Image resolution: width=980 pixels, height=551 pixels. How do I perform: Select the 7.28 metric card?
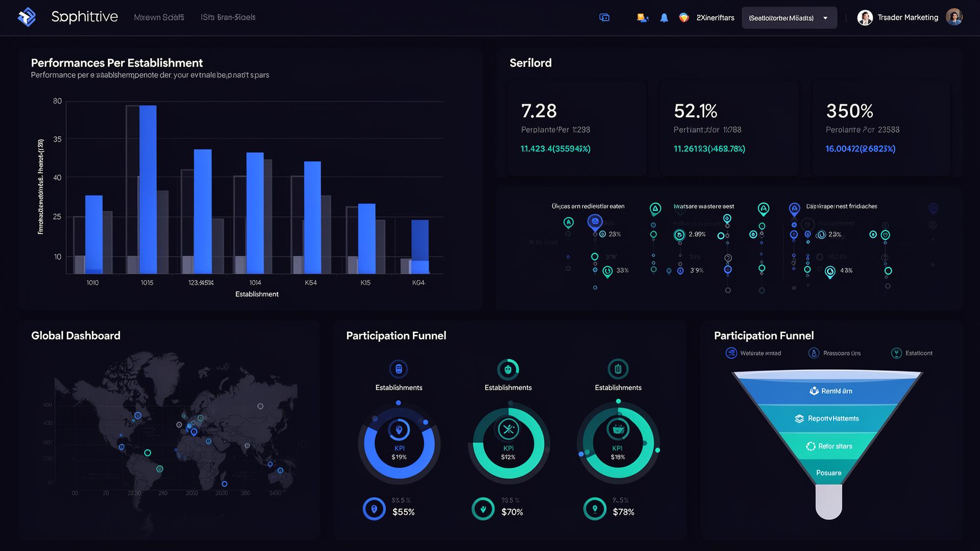point(577,128)
